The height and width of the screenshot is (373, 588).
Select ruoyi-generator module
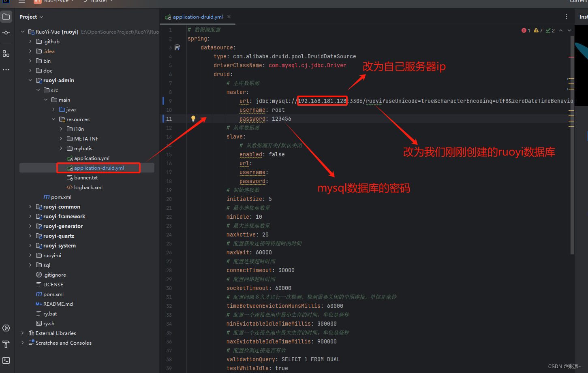click(x=59, y=226)
